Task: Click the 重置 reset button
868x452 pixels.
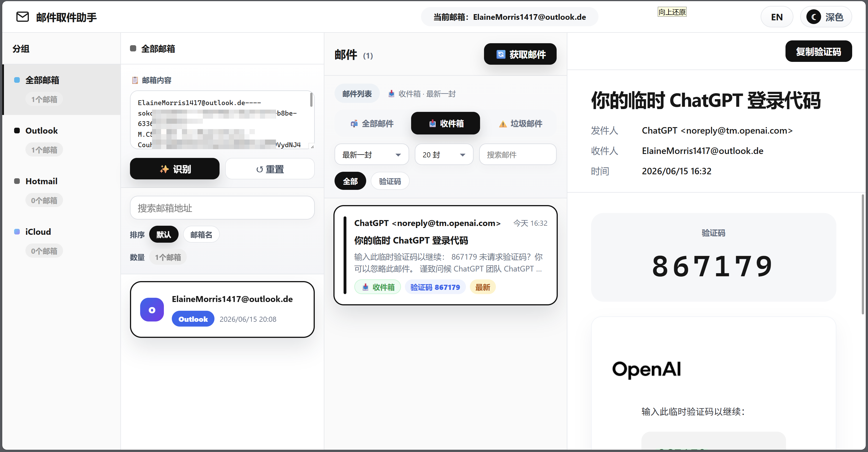Action: 270,169
